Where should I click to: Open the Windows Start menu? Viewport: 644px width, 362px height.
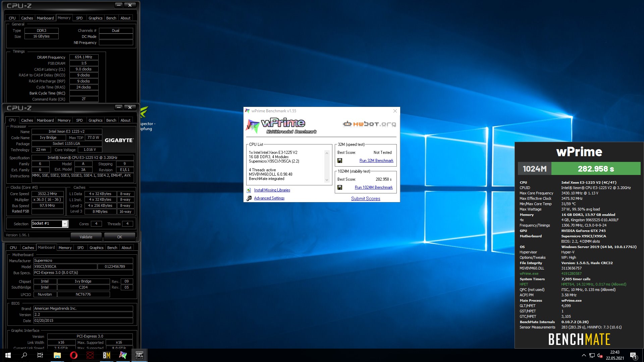[8, 355]
